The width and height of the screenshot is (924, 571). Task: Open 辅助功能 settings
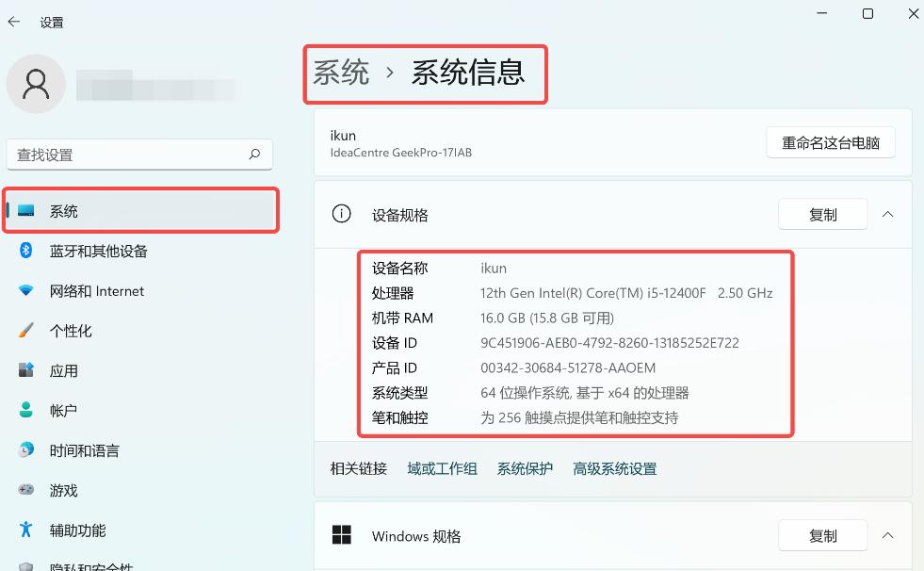[x=140, y=530]
